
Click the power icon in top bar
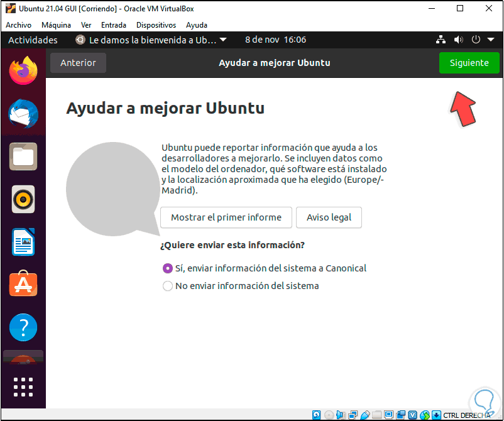(x=476, y=40)
